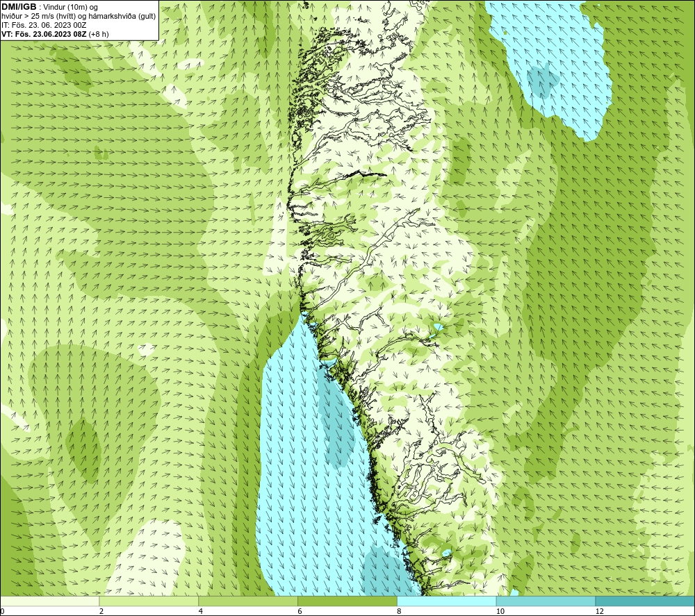Click the 8–10 m/s light cyan scale segment
Viewport: 695px width, 616px height.
[x=447, y=601]
